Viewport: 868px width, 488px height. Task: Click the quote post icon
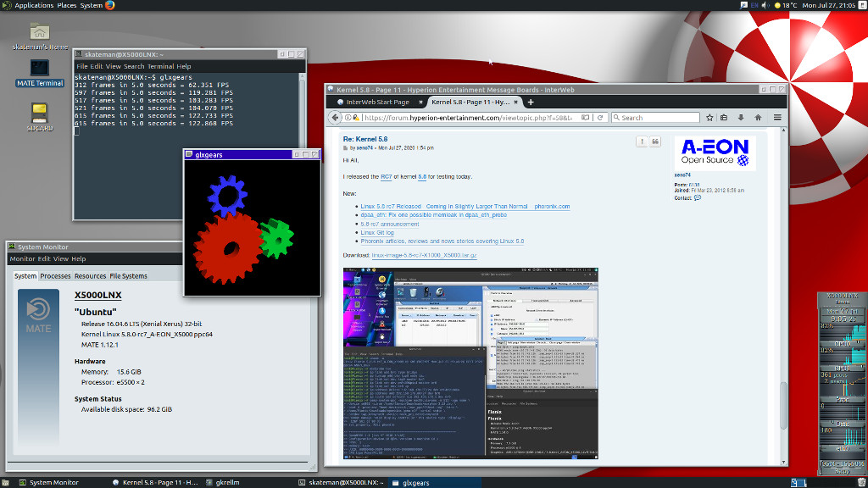[655, 142]
